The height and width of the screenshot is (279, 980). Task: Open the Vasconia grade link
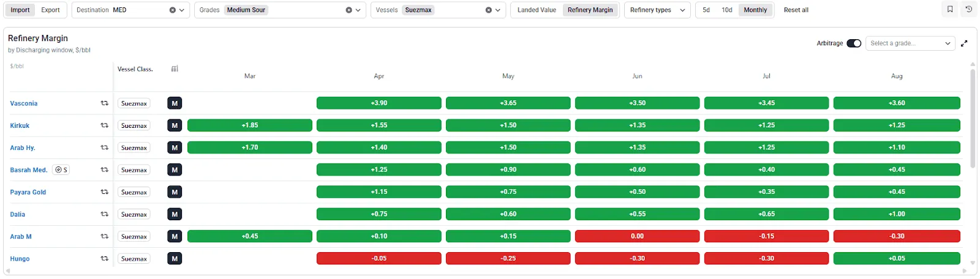click(24, 103)
